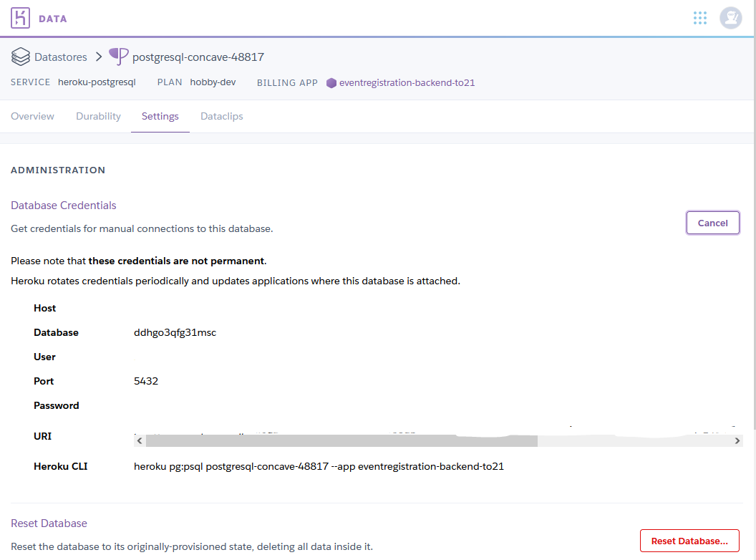Click the Heroku logo icon
The width and height of the screenshot is (756, 560).
click(x=21, y=18)
